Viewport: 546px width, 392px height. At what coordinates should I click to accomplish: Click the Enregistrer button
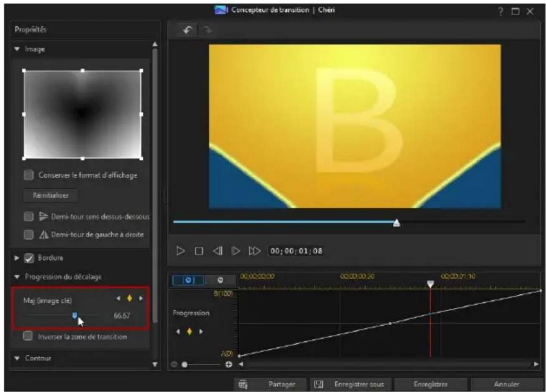430,384
